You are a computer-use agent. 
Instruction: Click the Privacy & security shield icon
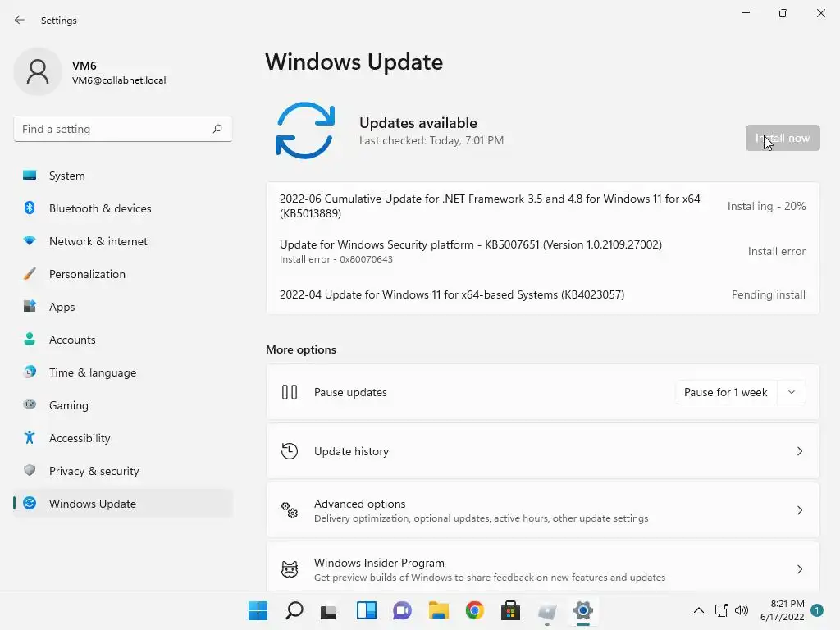pos(30,470)
